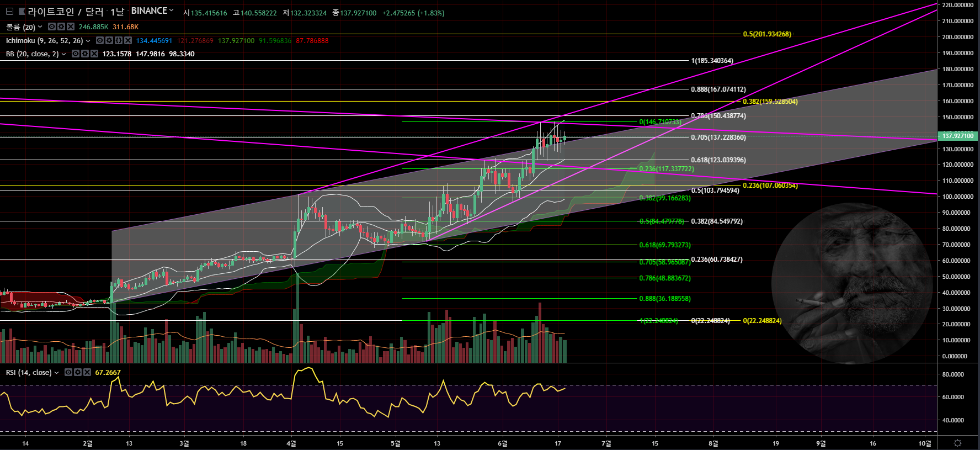Open chart settings gear at the axis corner
This screenshot has width=980, height=450.
click(958, 443)
